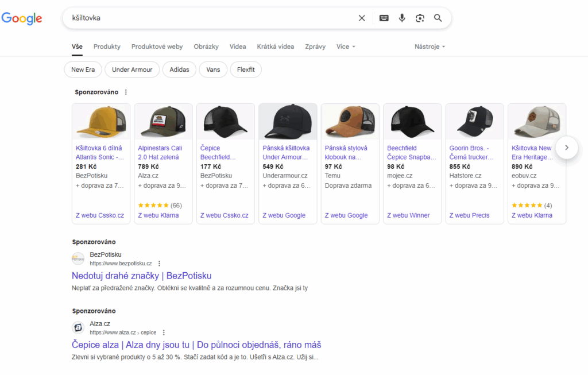588x375 pixels.
Task: Switch to the Produkty tab
Action: tap(107, 47)
